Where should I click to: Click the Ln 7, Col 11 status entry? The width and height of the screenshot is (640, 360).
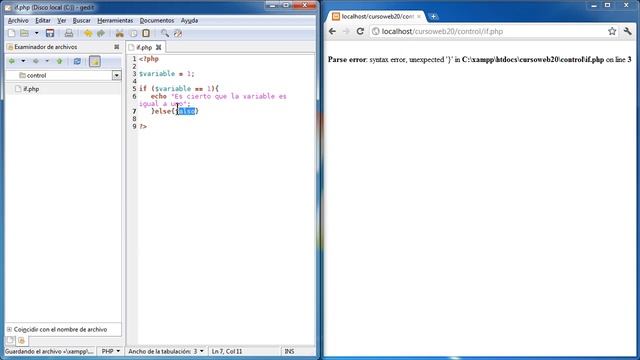click(x=227, y=351)
